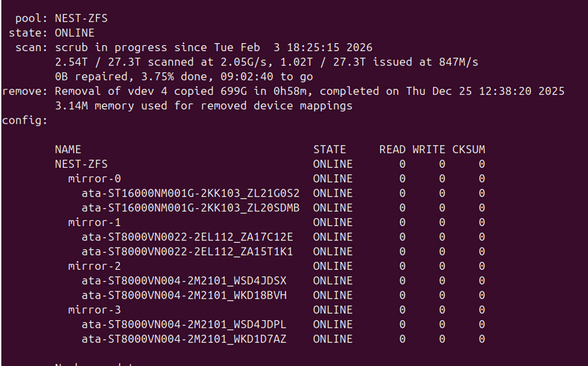Click the disk ending in ZL21G0S2
The image size is (588, 366).
tap(190, 193)
